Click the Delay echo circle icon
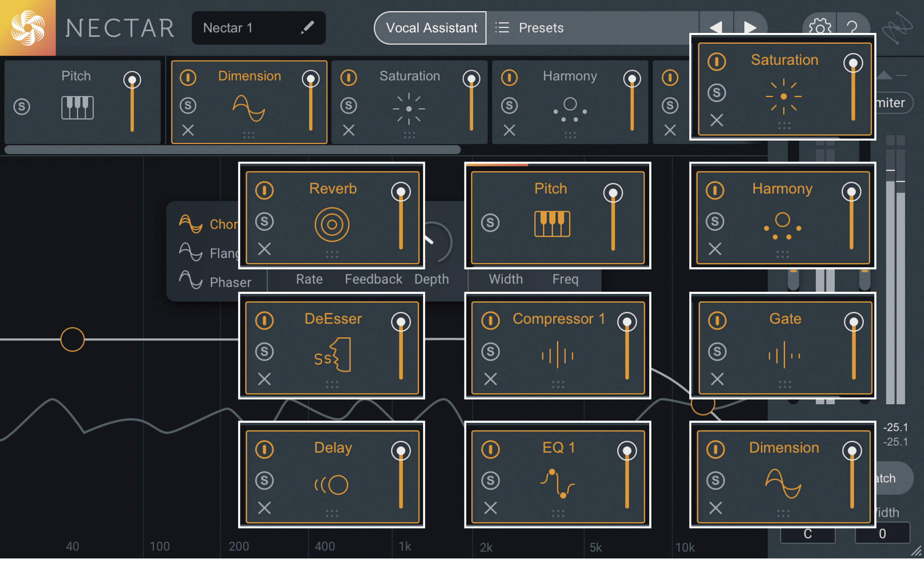 click(x=331, y=484)
